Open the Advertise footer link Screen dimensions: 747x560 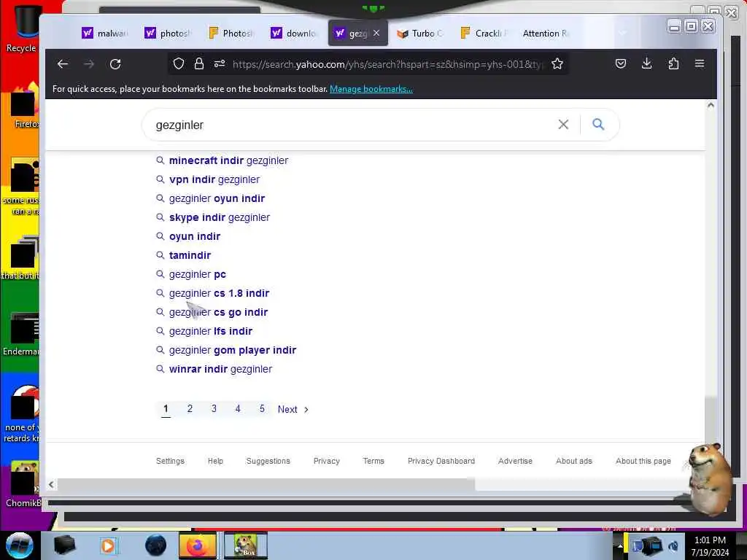[x=515, y=461]
